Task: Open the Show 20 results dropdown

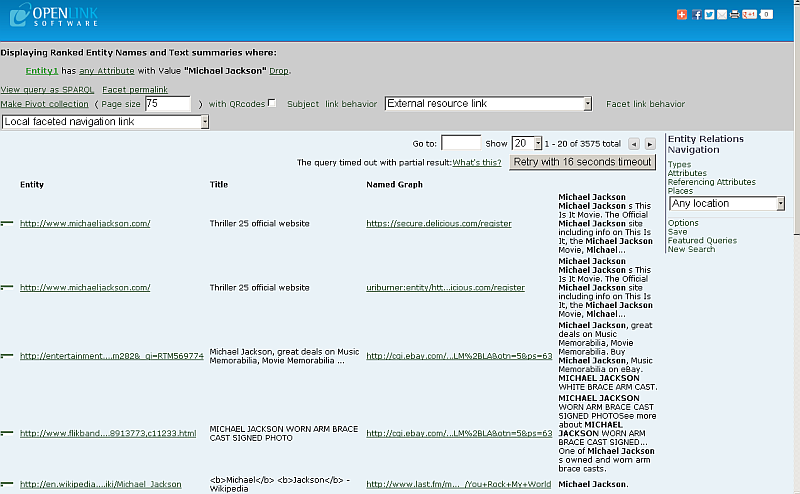Action: coord(527,143)
